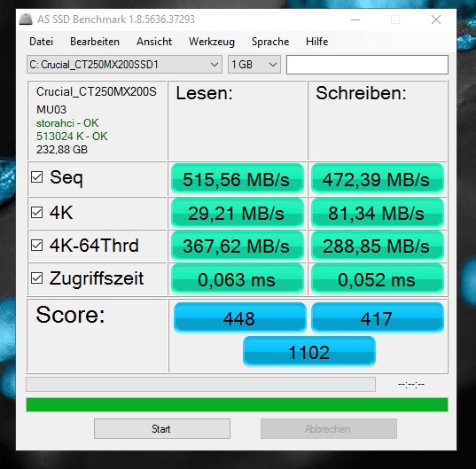Open the Datei menu
The image size is (476, 469).
42,42
